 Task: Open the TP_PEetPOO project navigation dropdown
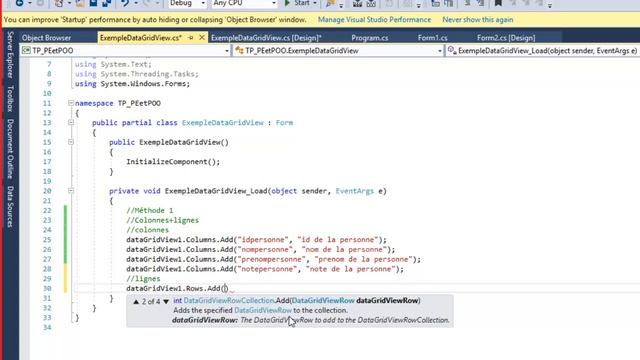(227, 51)
